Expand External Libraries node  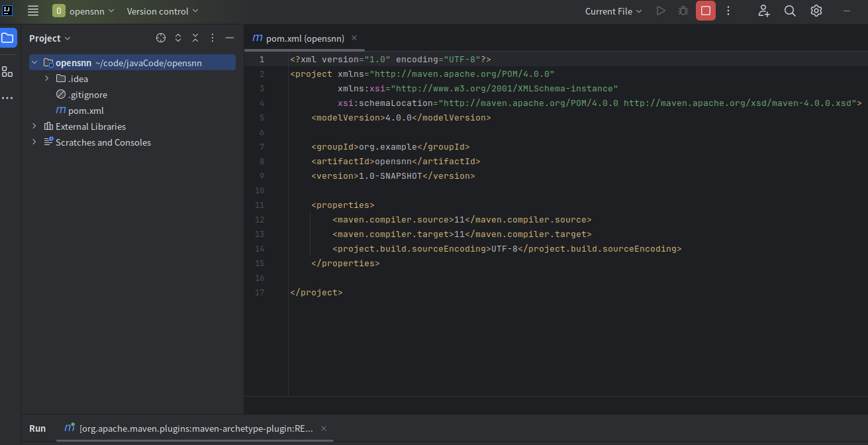(x=34, y=126)
